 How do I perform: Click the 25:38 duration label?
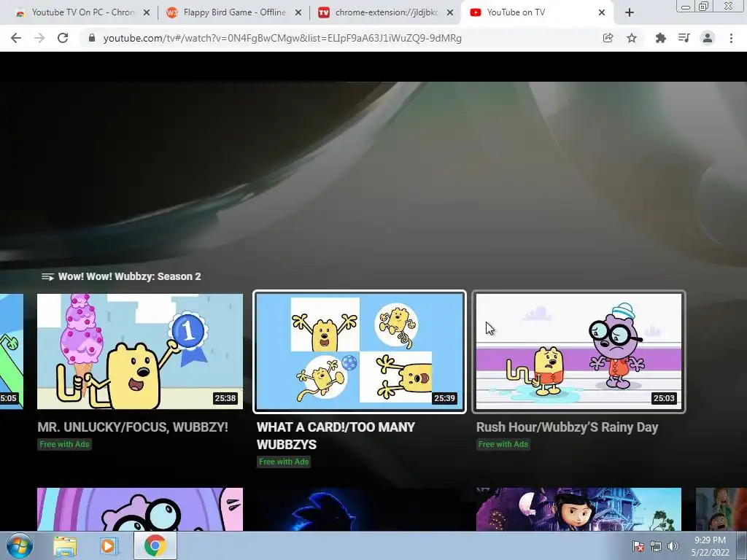point(225,398)
